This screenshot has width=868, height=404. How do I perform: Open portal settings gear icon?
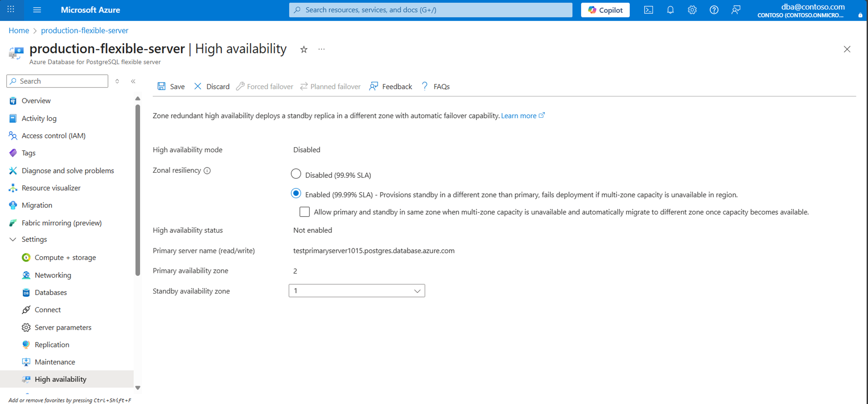[x=692, y=10]
